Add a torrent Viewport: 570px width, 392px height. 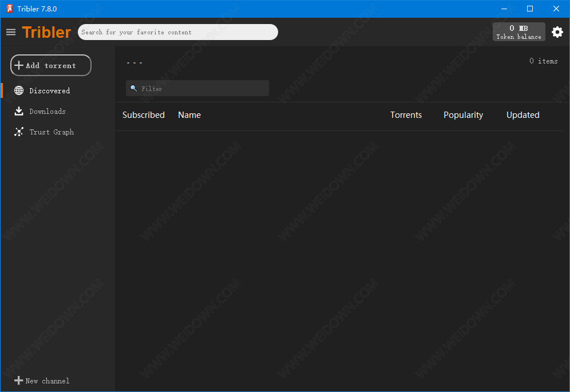pos(51,65)
